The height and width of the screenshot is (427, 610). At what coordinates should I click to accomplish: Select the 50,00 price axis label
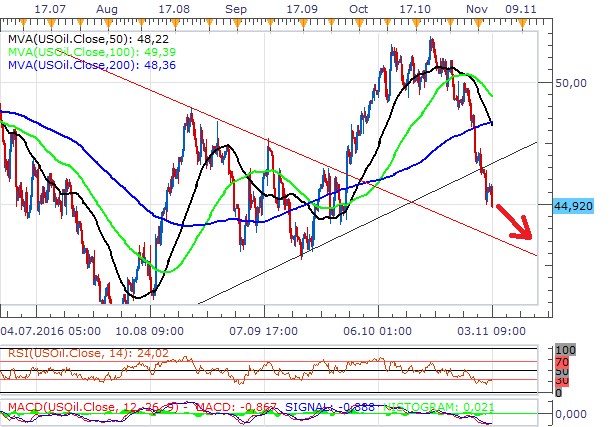571,82
